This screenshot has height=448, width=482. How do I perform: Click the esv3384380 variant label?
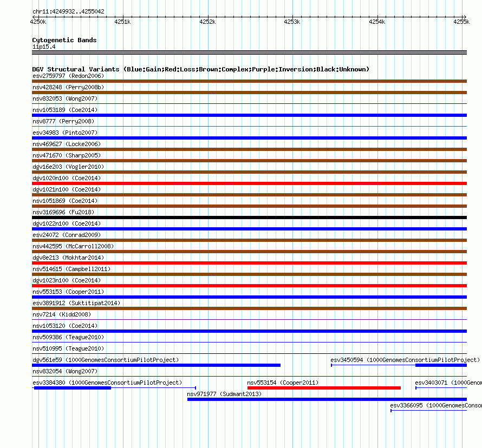click(x=107, y=383)
